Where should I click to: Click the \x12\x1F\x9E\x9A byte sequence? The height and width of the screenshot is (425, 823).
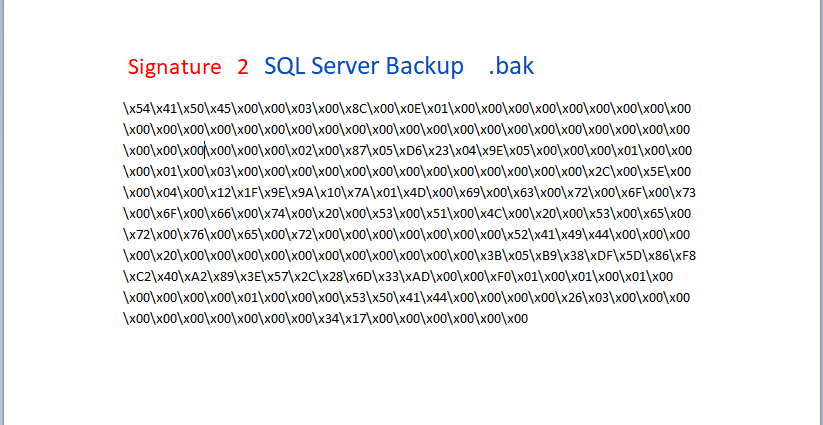[x=260, y=193]
